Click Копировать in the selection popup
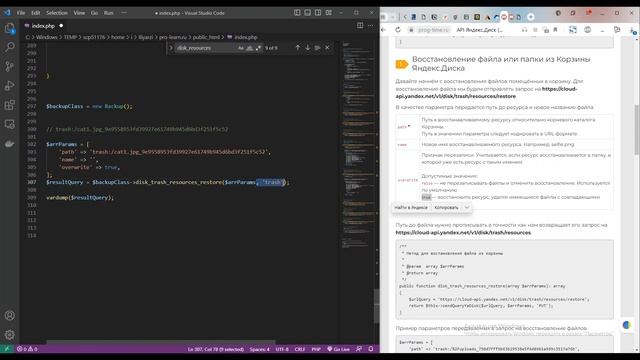This screenshot has width=640, height=360. [446, 207]
